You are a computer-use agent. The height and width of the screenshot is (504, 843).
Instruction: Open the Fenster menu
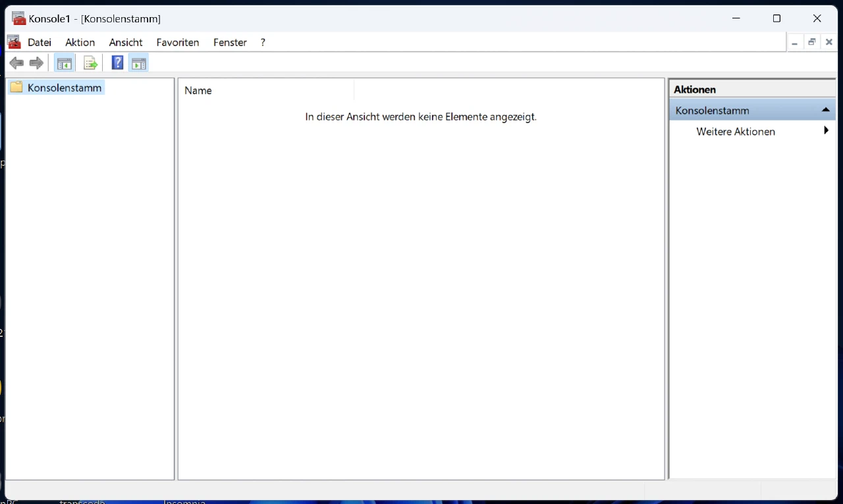pyautogui.click(x=230, y=42)
